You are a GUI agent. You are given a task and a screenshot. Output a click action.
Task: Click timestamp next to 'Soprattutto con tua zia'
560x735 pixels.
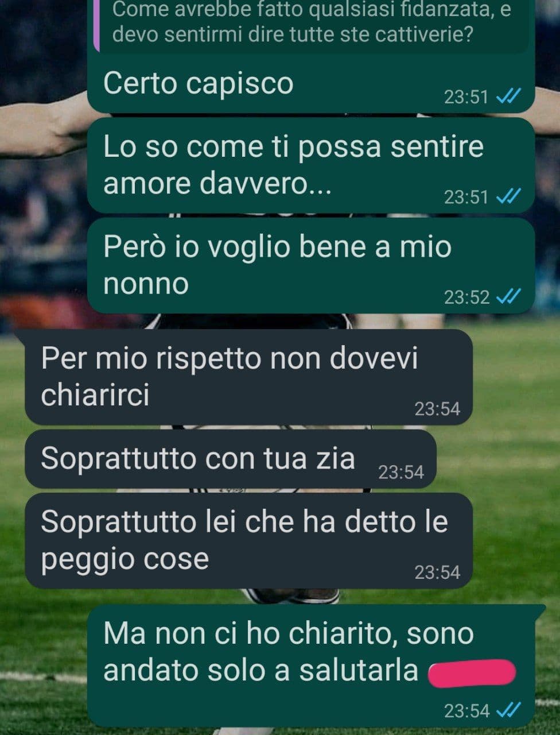tap(401, 472)
